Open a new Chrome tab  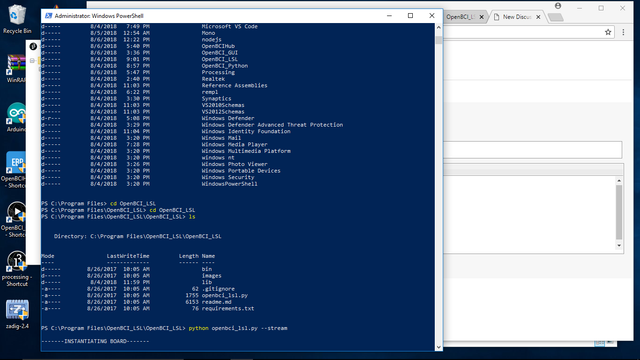tap(556, 17)
